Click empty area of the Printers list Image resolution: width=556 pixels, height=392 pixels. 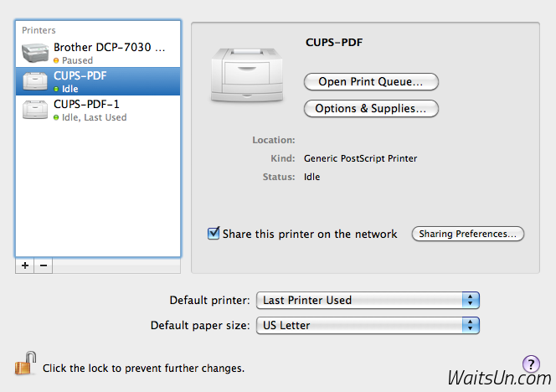pyautogui.click(x=98, y=193)
